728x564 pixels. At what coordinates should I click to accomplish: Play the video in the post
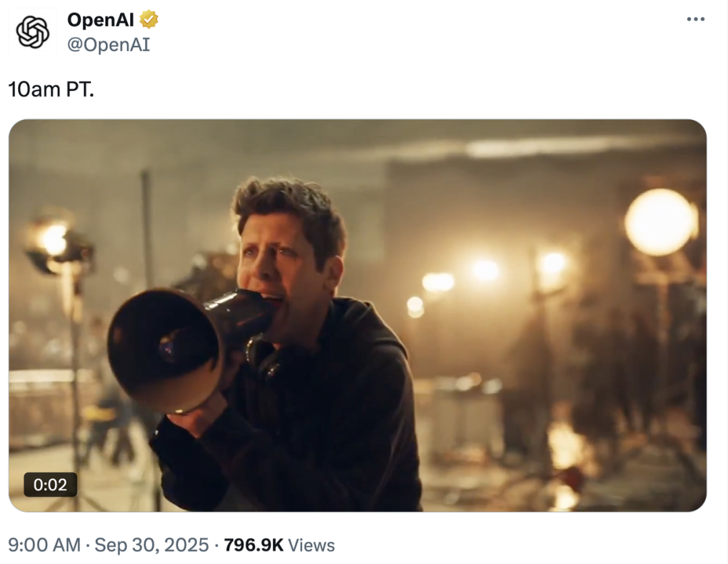tap(357, 315)
